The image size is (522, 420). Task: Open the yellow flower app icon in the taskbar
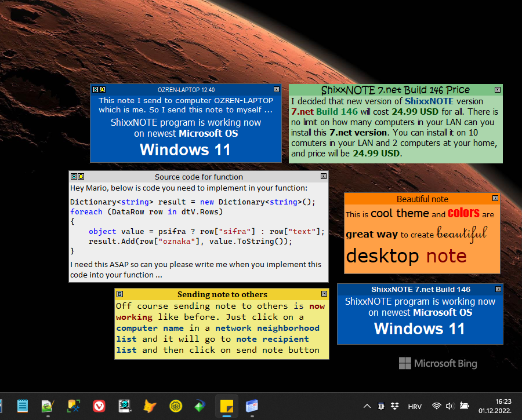click(x=176, y=406)
